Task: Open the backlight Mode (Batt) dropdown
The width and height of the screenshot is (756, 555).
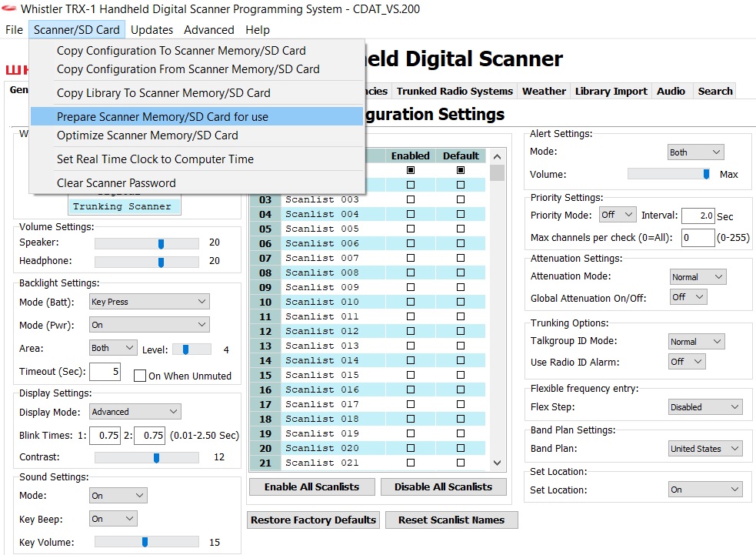Action: tap(149, 302)
